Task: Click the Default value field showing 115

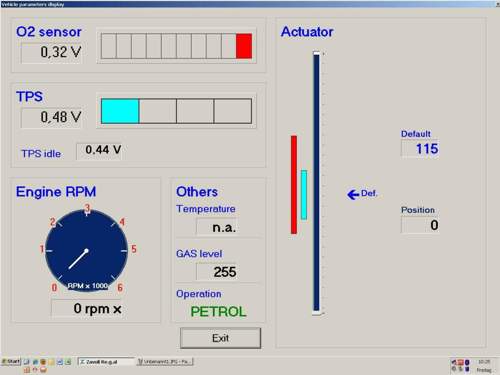Action: [x=420, y=148]
